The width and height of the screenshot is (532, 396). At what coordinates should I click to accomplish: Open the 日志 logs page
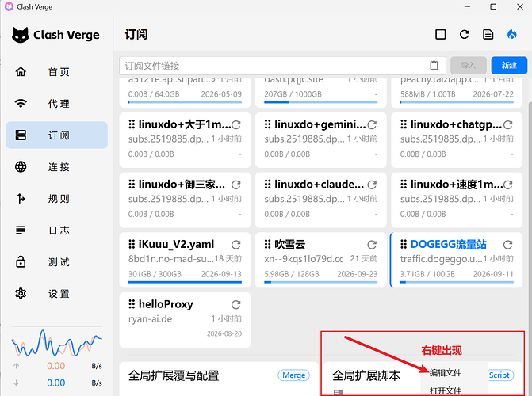56,230
